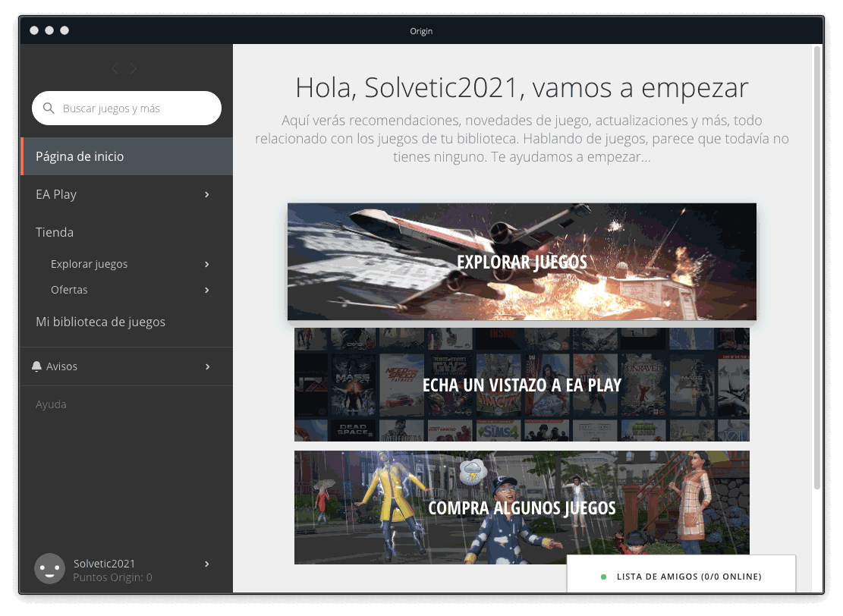The width and height of the screenshot is (843, 616).
Task: Click the COMPRA ALGUNOS JUEGOS banner
Action: click(522, 508)
